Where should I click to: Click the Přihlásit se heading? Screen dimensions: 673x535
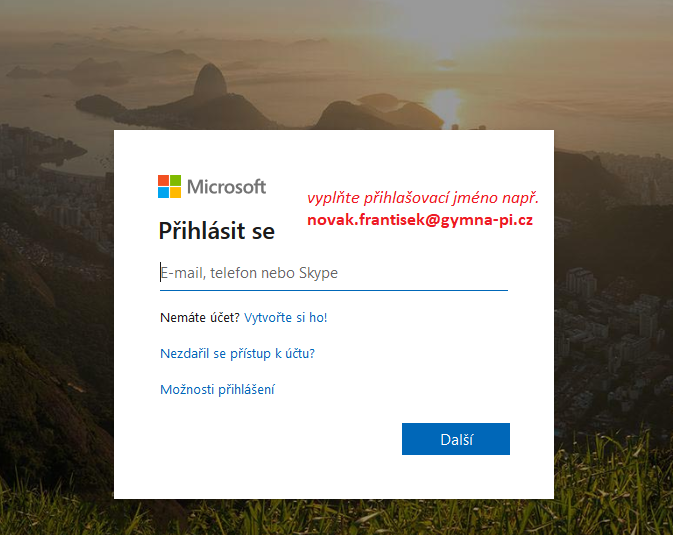point(216,231)
